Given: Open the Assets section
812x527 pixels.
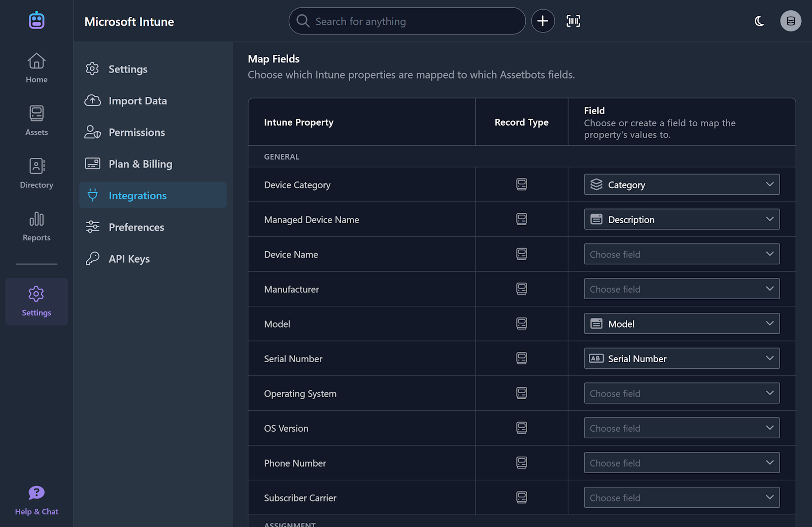Looking at the screenshot, I should pos(37,121).
